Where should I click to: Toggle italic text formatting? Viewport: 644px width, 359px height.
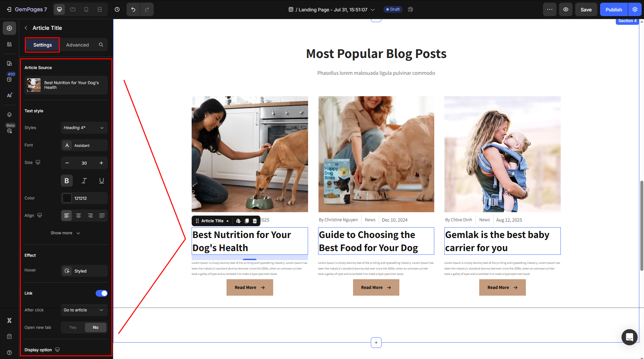84,181
